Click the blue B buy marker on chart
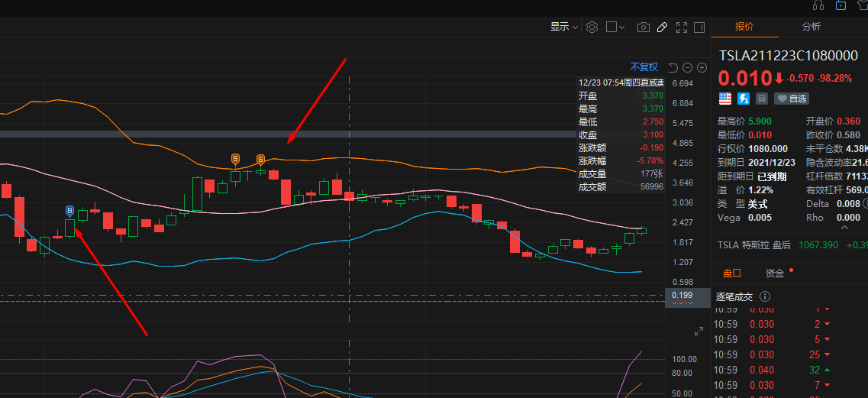The height and width of the screenshot is (398, 868). (x=69, y=211)
